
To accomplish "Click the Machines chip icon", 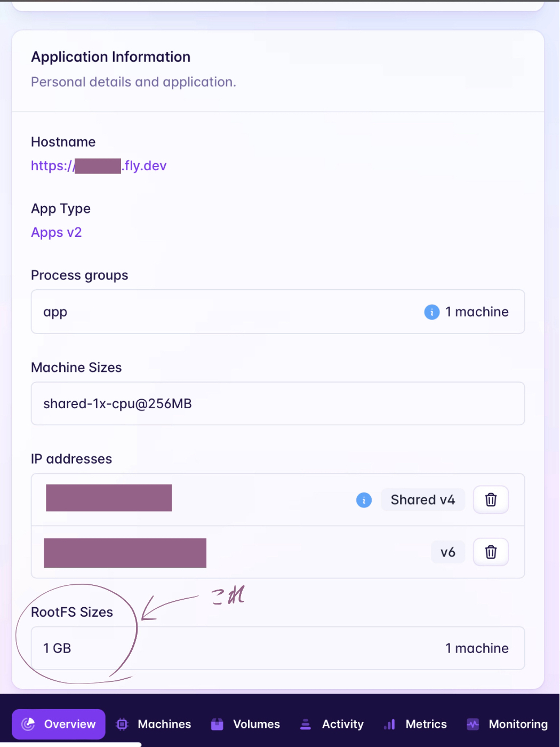I will (122, 724).
